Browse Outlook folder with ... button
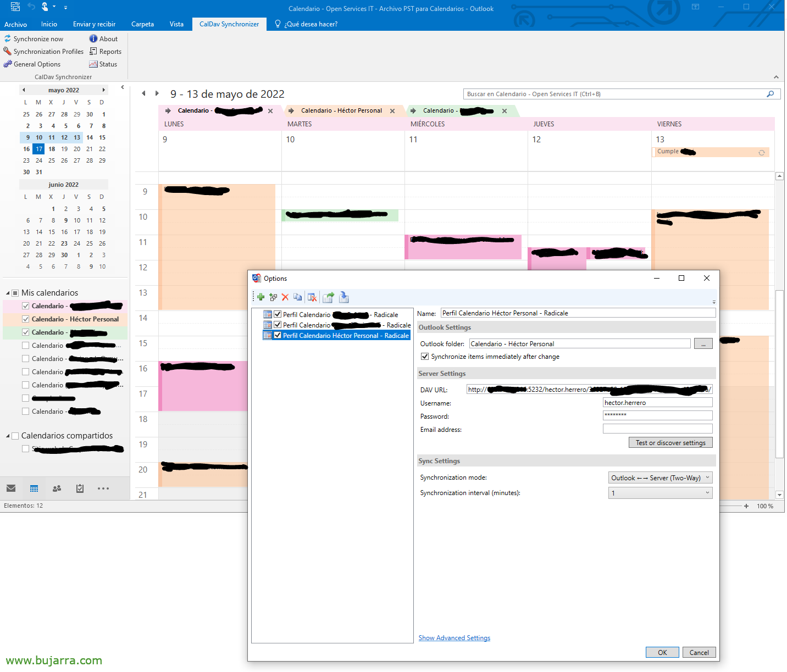787x672 pixels. 703,343
